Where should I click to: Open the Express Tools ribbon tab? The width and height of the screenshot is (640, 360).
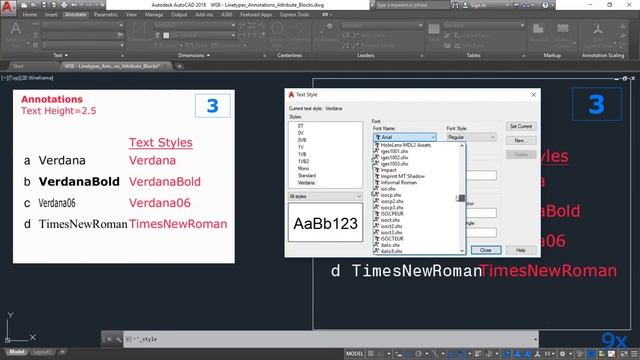click(x=294, y=14)
